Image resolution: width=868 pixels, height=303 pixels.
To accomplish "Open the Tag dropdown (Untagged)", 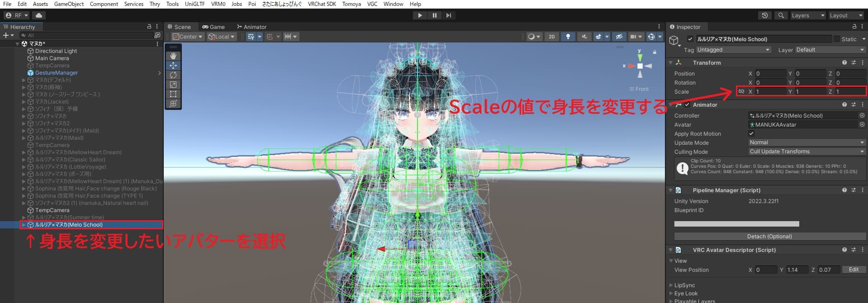I will point(733,50).
